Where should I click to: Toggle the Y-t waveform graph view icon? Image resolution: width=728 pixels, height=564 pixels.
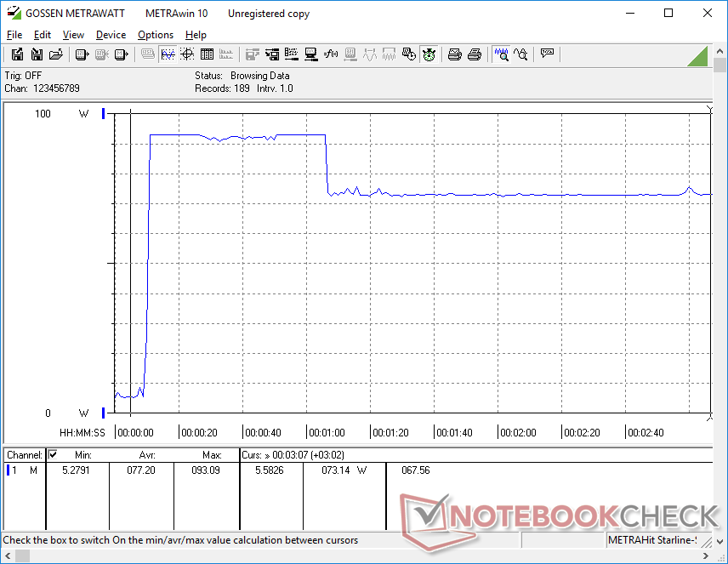point(168,54)
